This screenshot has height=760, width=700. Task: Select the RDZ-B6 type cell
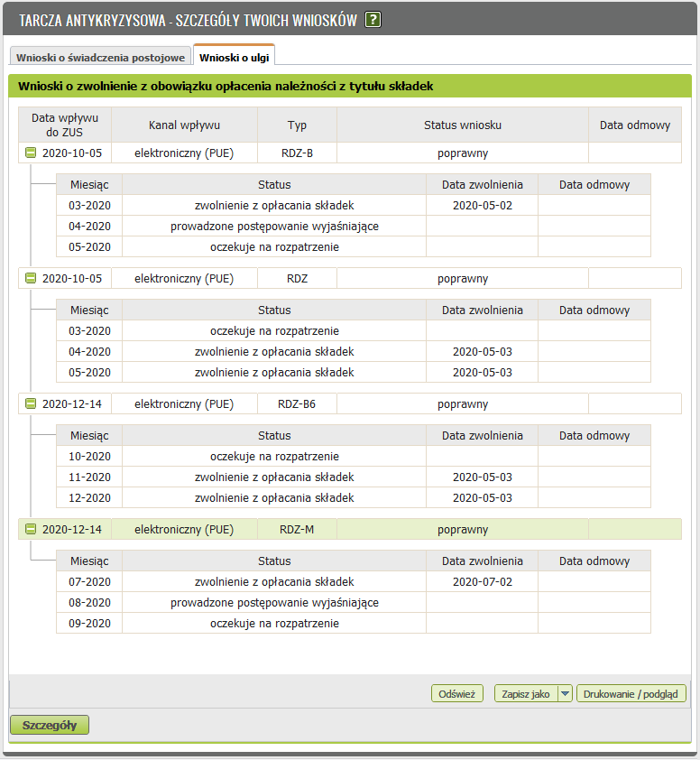(x=297, y=403)
